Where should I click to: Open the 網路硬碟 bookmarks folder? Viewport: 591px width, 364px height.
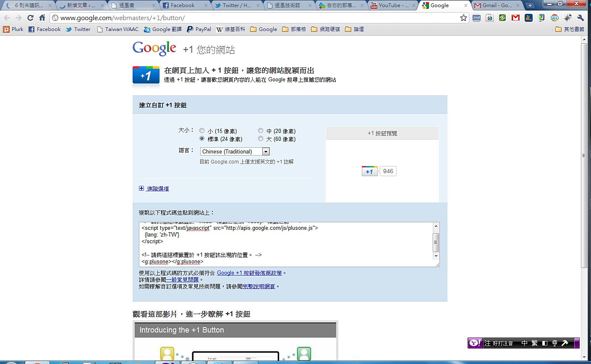[326, 29]
